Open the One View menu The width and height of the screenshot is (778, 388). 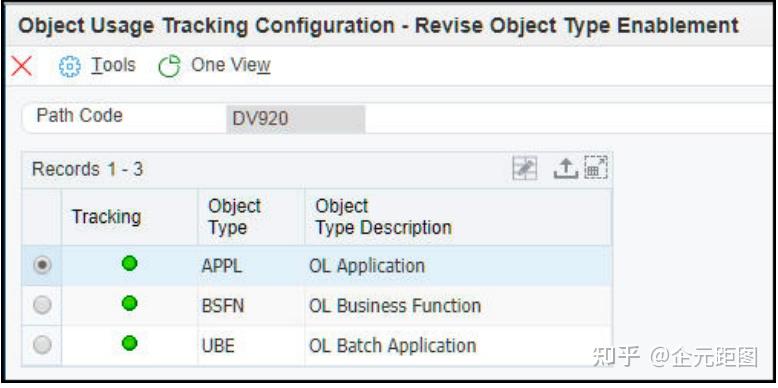[x=231, y=65]
